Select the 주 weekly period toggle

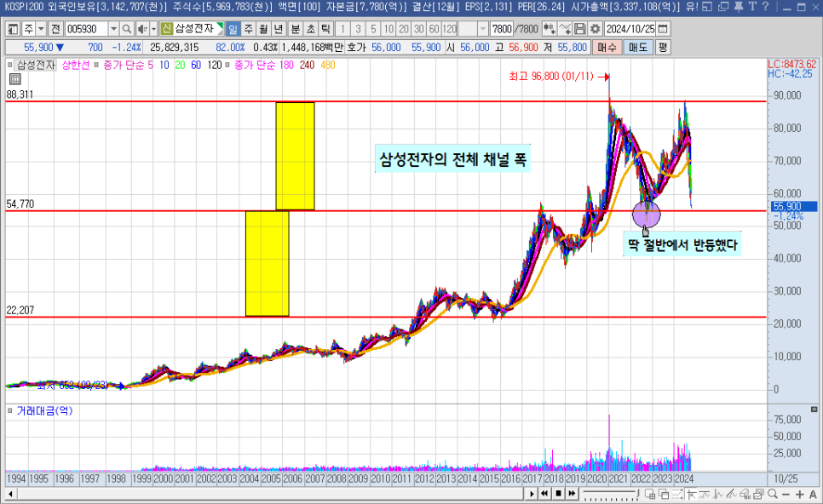pyautogui.click(x=248, y=29)
